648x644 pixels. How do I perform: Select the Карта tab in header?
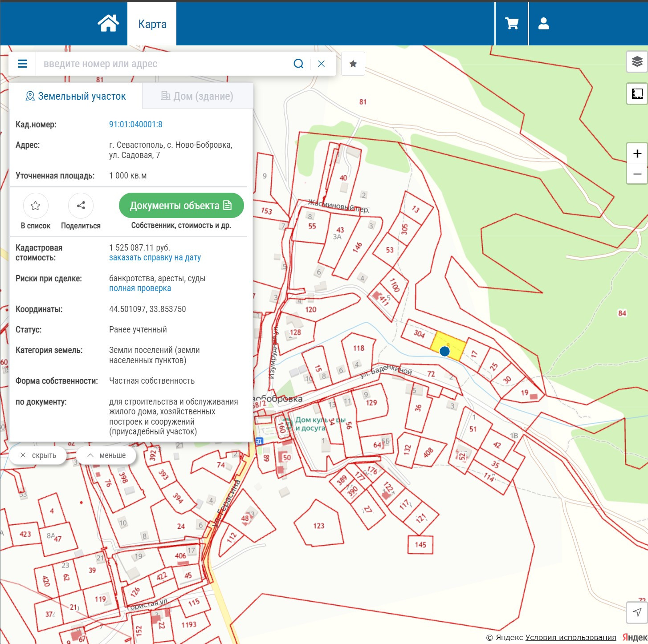(152, 24)
